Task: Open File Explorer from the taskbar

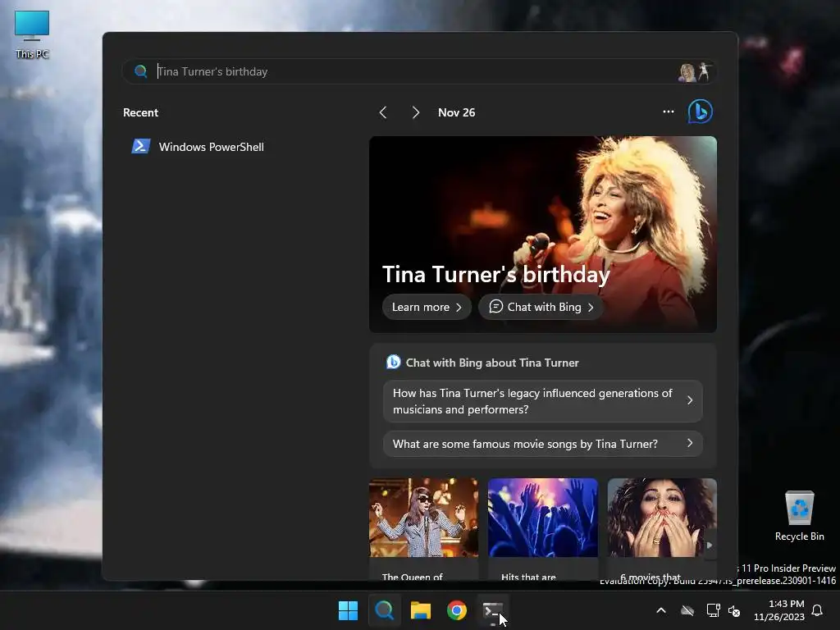Action: click(421, 610)
